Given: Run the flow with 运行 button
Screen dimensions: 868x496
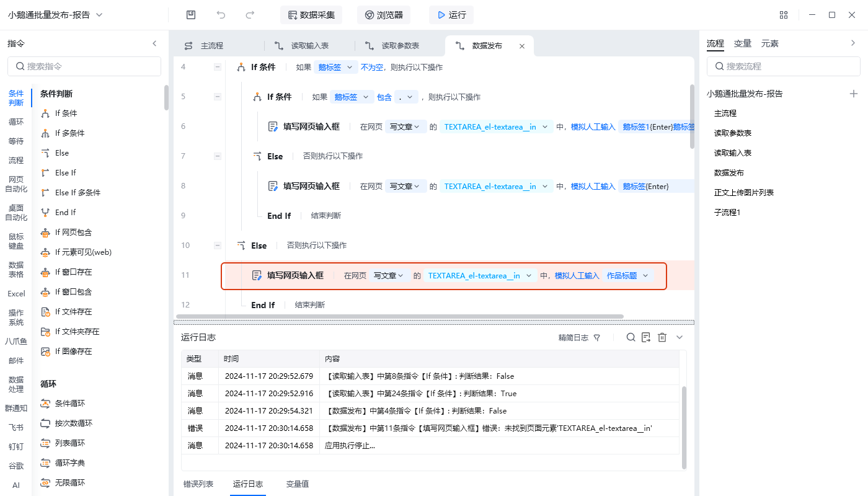Looking at the screenshot, I should click(451, 15).
